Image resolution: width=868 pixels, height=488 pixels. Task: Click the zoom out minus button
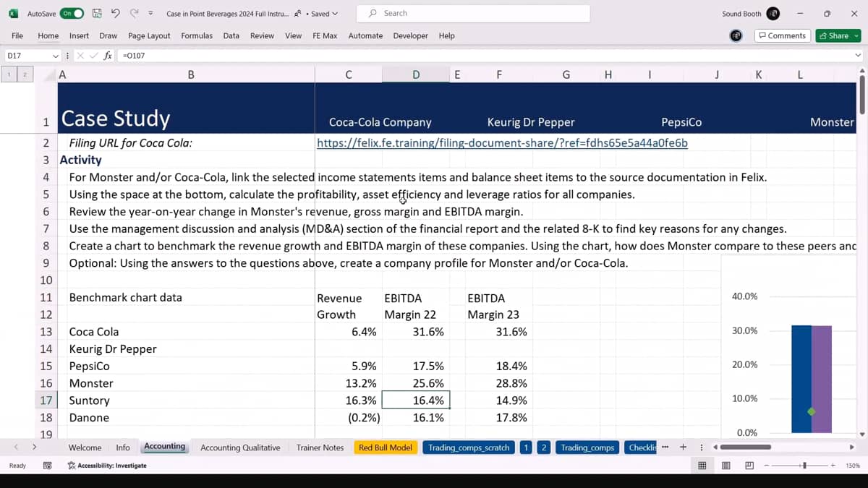point(767,466)
